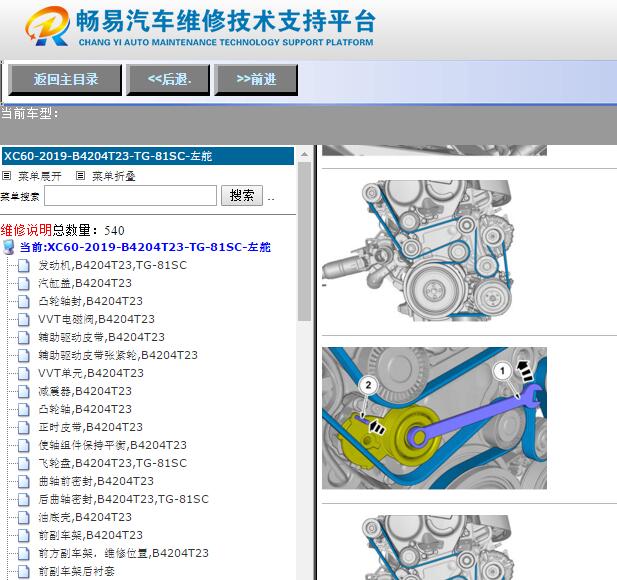This screenshot has height=580, width=617.
Task: Open 油底壳,B4204T23 entry
Action: (85, 517)
